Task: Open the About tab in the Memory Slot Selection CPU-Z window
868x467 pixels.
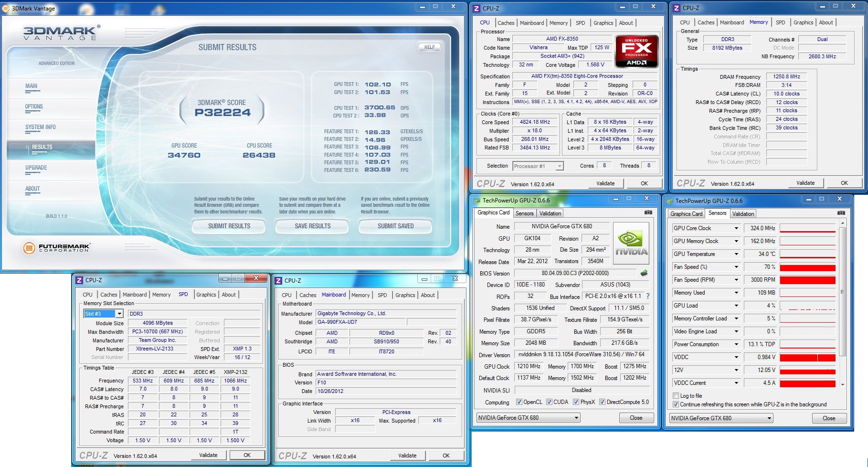Action: (x=229, y=295)
